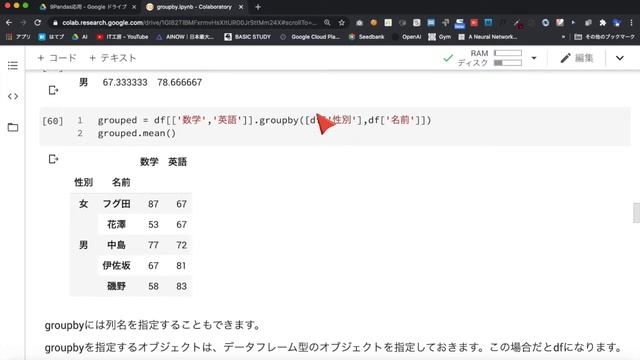Bookmark this page with the star icon

pos(342,23)
